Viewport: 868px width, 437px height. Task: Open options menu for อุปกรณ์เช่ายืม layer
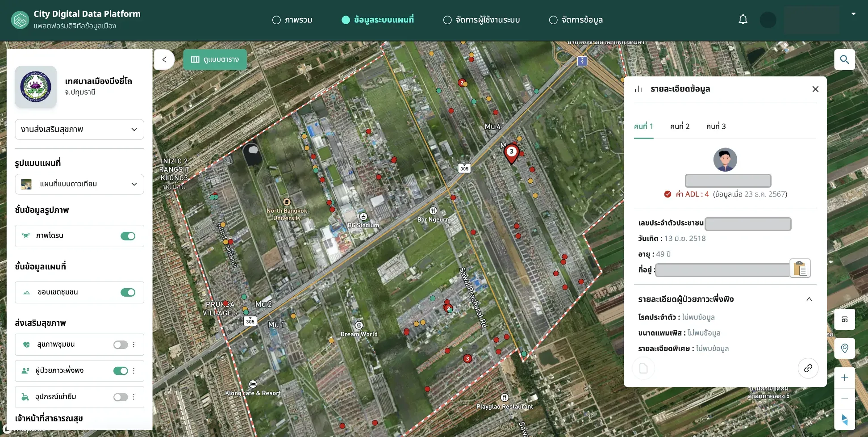pyautogui.click(x=134, y=397)
